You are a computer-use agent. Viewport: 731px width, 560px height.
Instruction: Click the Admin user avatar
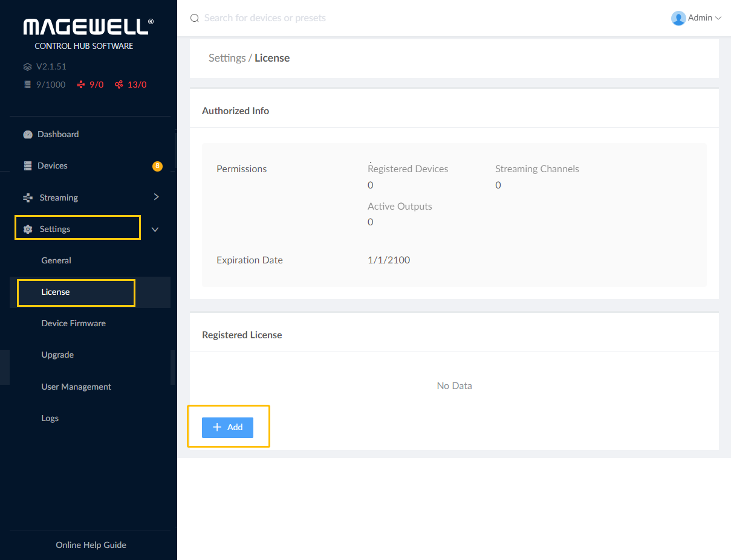(678, 18)
